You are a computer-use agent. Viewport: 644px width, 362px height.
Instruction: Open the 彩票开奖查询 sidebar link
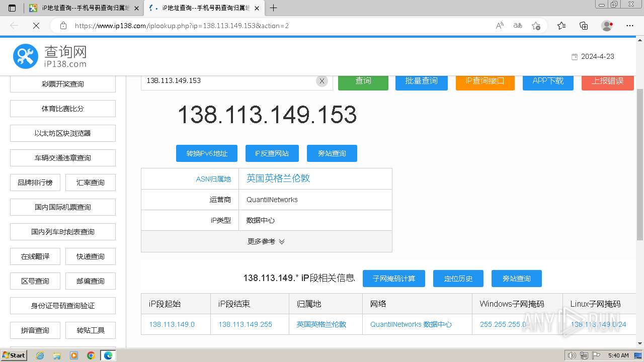click(x=63, y=84)
